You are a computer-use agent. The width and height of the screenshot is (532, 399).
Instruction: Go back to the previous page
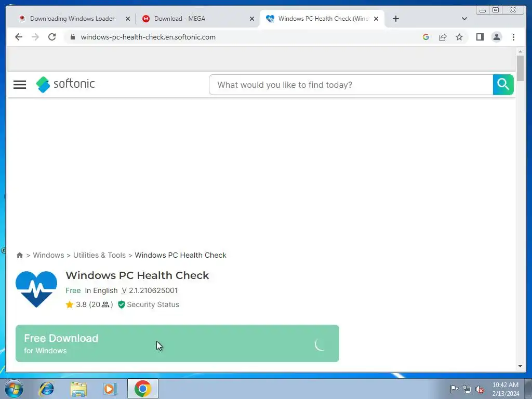coord(19,37)
